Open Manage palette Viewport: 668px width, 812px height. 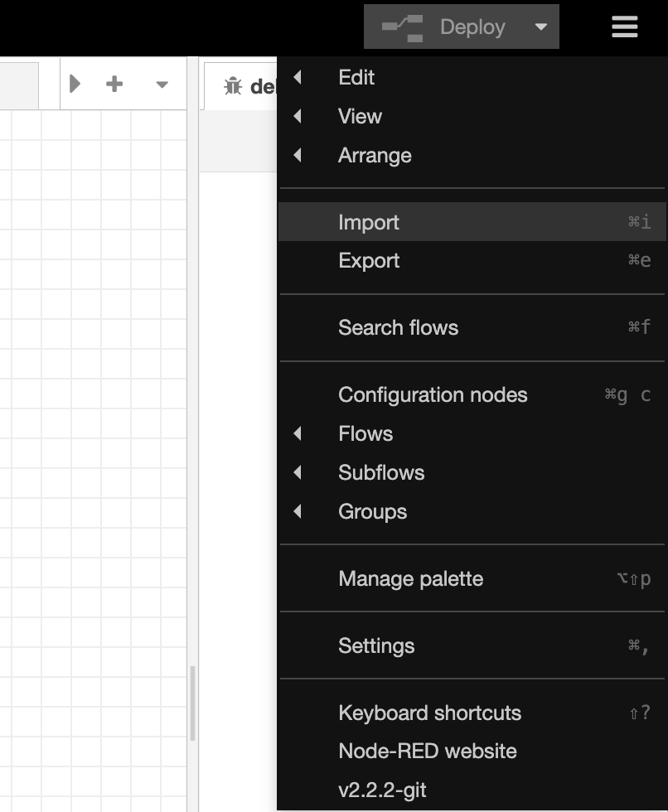[410, 578]
